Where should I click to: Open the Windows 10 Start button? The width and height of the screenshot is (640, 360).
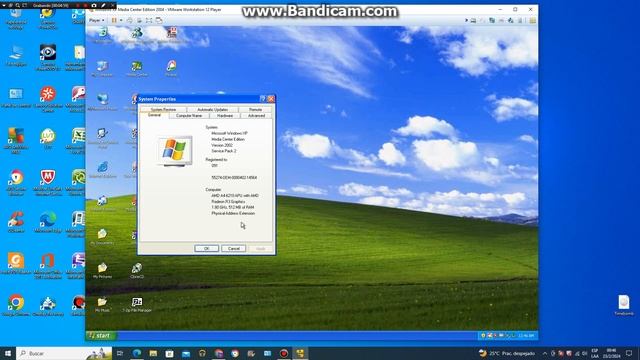[8, 353]
